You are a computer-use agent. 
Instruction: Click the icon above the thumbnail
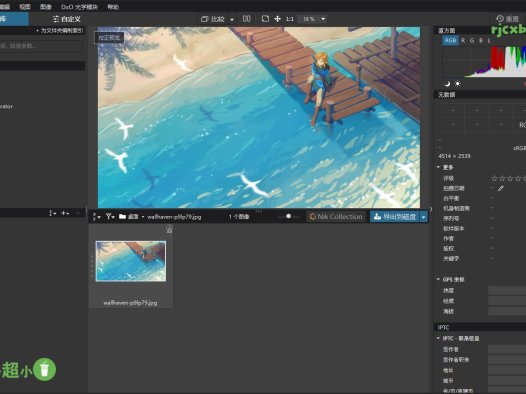click(x=169, y=229)
